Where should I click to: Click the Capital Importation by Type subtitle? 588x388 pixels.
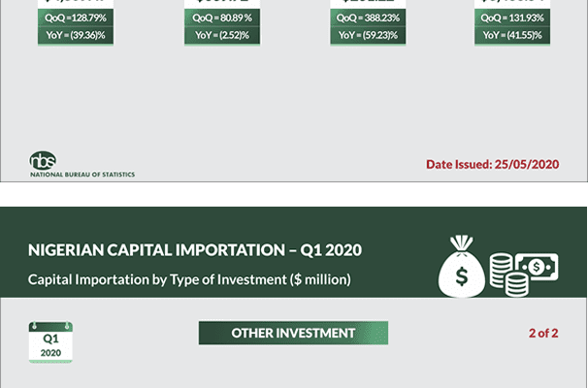189,280
